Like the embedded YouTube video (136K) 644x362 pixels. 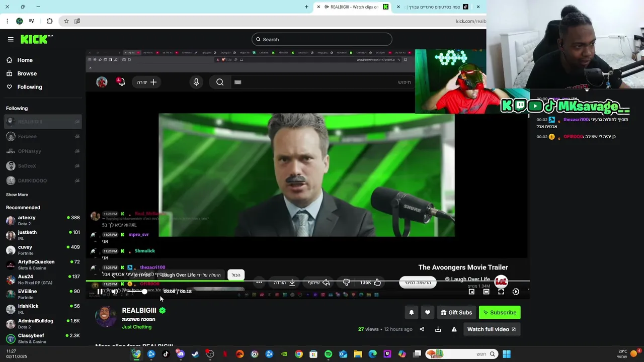(371, 283)
